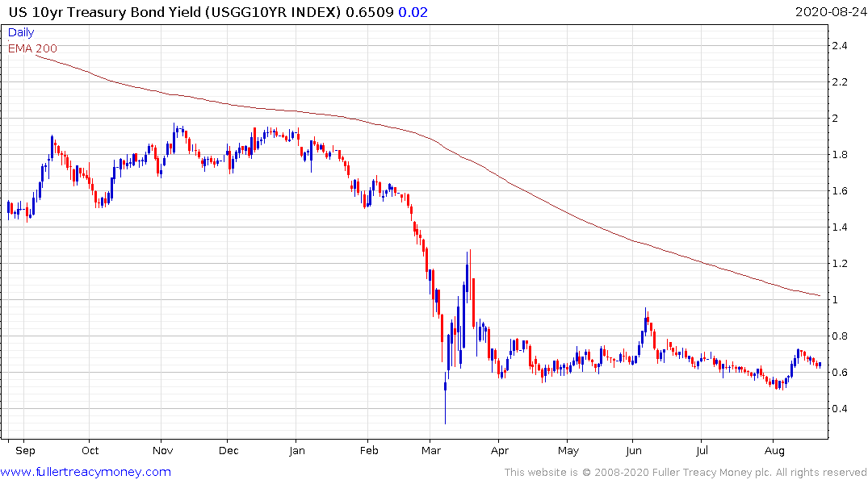Click the date 2020-08-24
868x484 pixels.
point(830,12)
